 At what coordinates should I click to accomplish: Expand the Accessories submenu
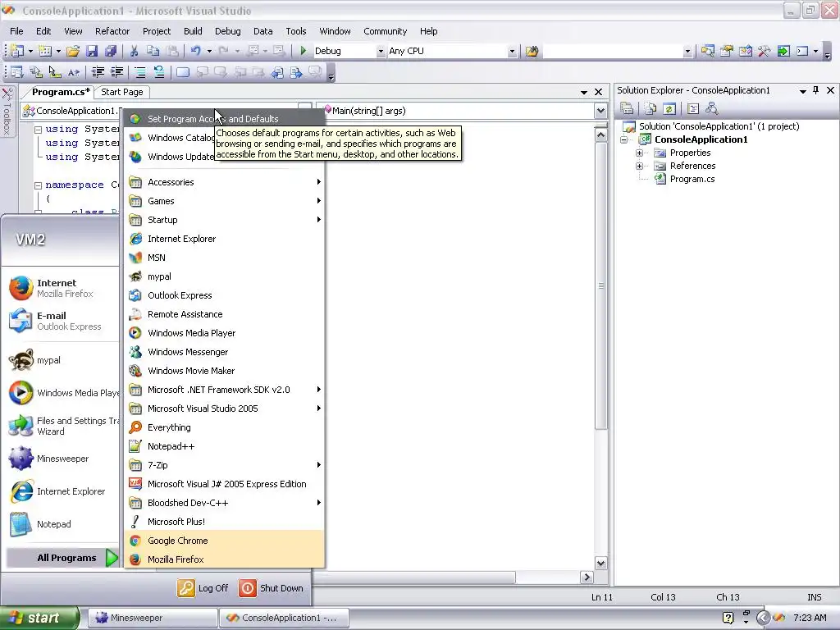(x=225, y=182)
